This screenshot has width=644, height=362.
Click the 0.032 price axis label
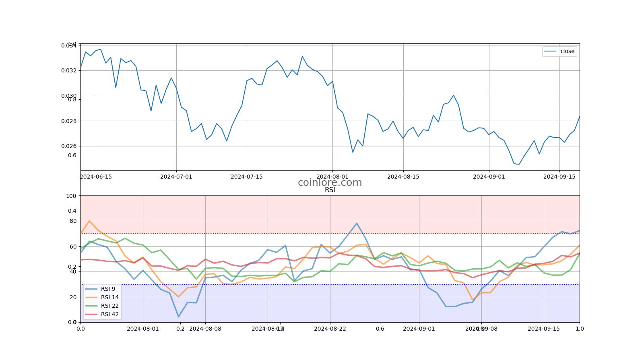click(x=68, y=70)
